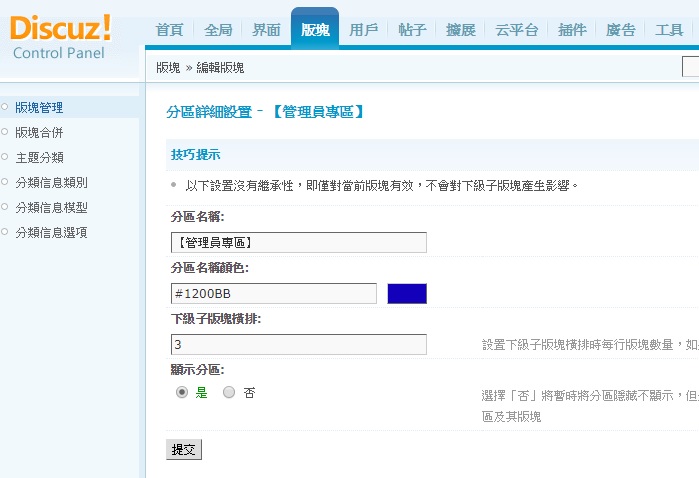Select the 是 radio for 顯示分區
The image size is (699, 478).
[182, 392]
